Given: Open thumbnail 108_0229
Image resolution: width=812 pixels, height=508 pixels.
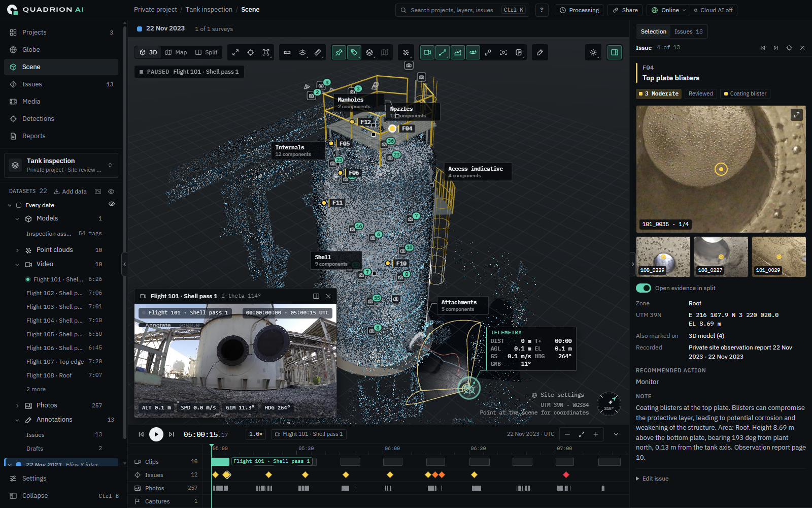Looking at the screenshot, I should 663,257.
